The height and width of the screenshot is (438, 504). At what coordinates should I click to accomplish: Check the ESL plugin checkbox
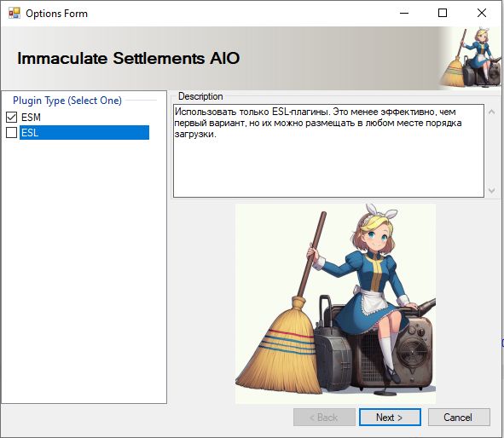12,132
